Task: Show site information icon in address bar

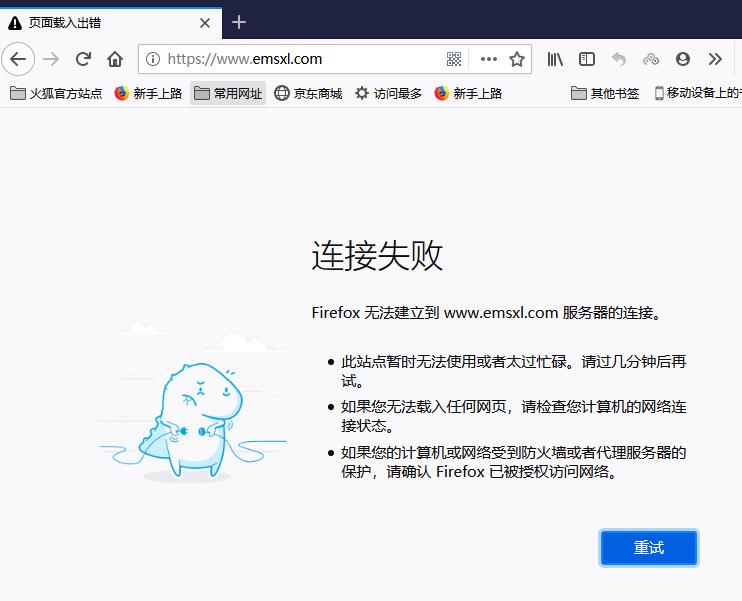Action: [x=153, y=59]
